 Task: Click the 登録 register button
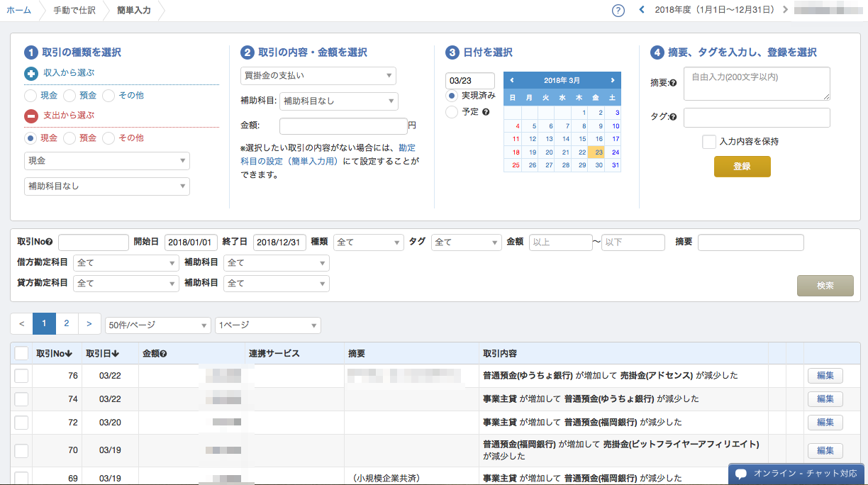pos(742,166)
